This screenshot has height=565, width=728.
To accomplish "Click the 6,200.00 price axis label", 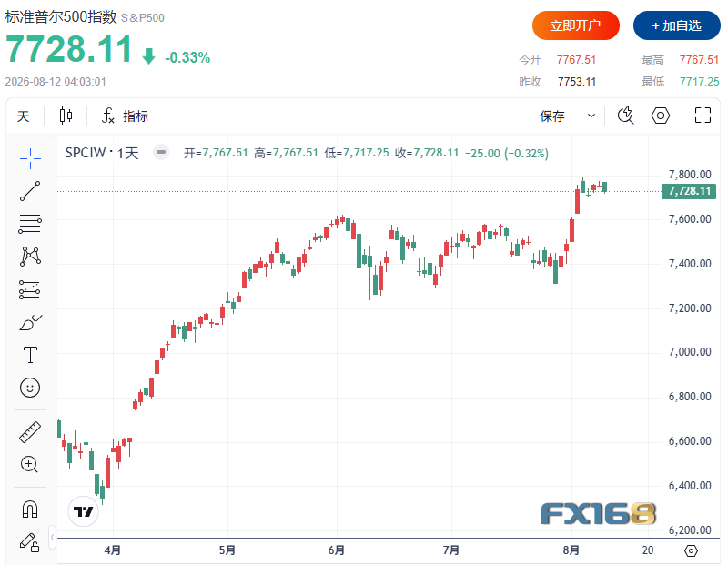I will [x=690, y=530].
